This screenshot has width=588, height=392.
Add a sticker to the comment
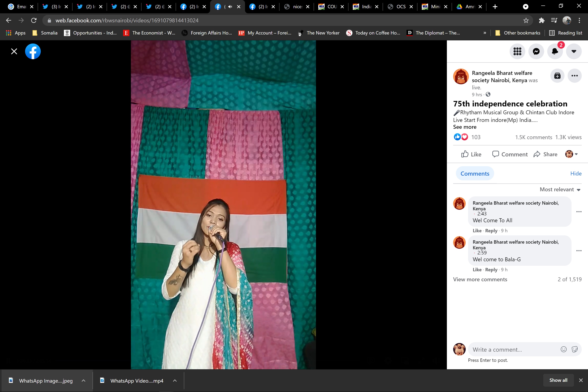(x=574, y=349)
